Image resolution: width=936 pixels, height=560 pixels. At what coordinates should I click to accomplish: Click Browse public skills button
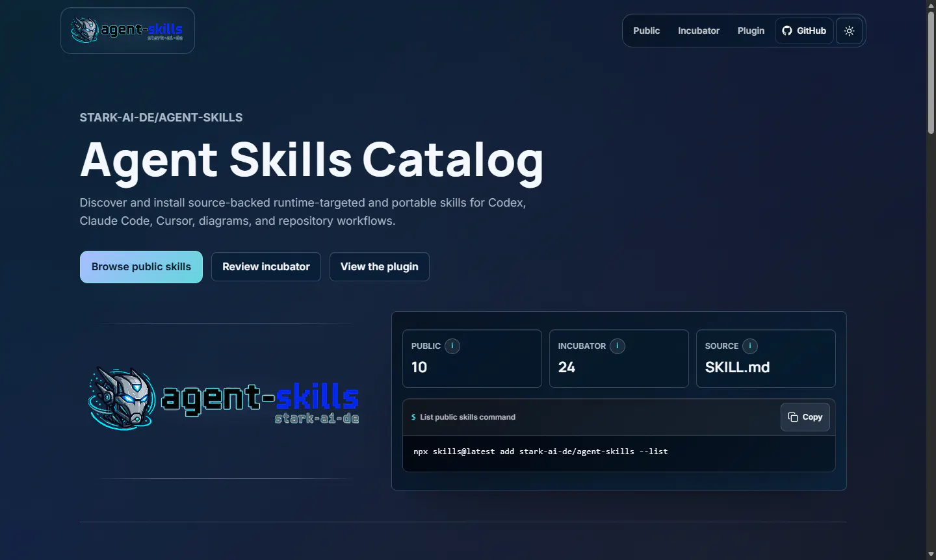pos(141,267)
